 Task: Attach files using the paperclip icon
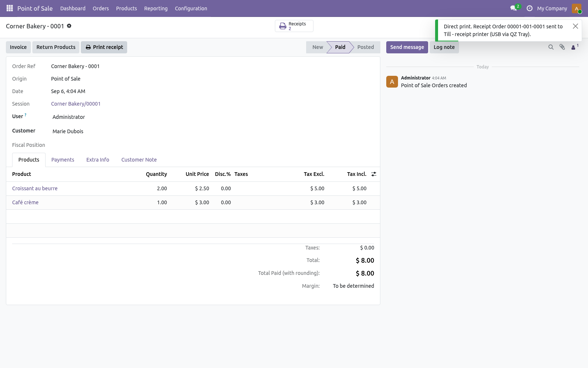click(x=562, y=47)
